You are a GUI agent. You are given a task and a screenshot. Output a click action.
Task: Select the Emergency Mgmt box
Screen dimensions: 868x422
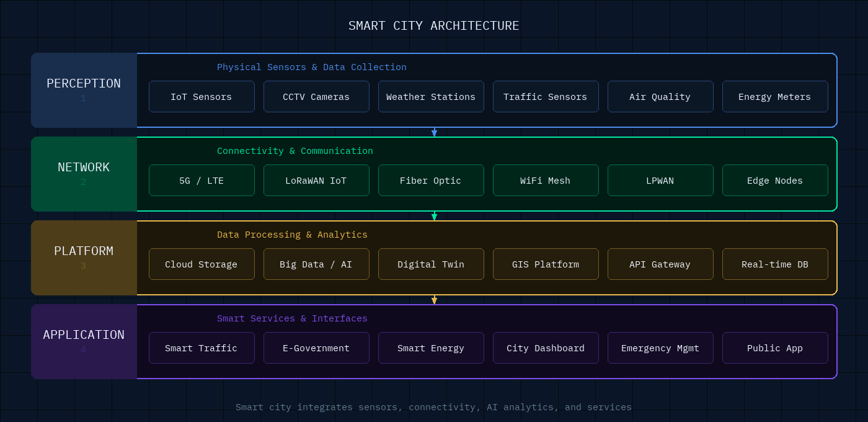660,348
